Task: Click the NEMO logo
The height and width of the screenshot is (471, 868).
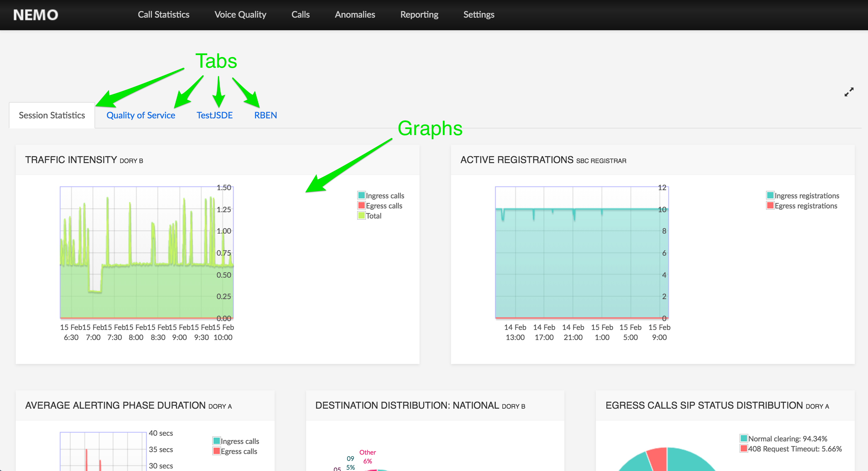Action: [35, 15]
